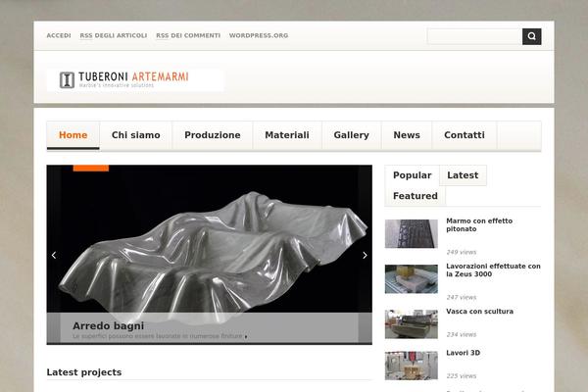Open Lavori 3D thumbnail image
The height and width of the screenshot is (392, 588).
(x=411, y=366)
